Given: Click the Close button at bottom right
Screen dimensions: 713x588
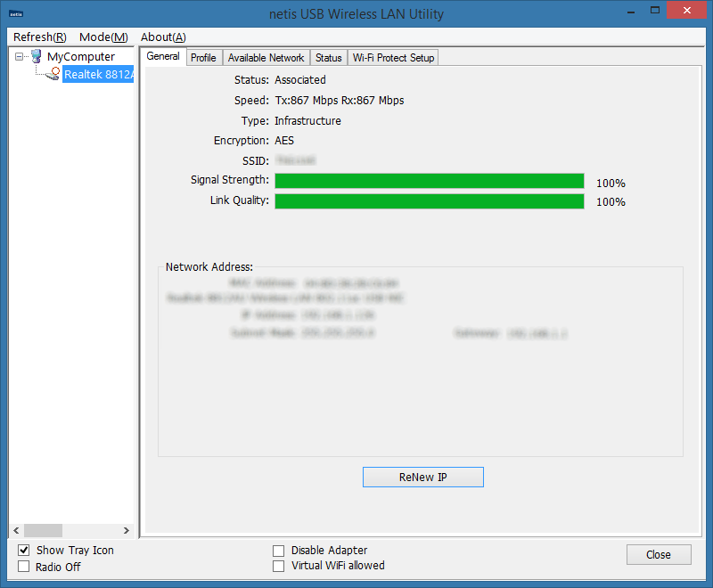Looking at the screenshot, I should (x=659, y=555).
